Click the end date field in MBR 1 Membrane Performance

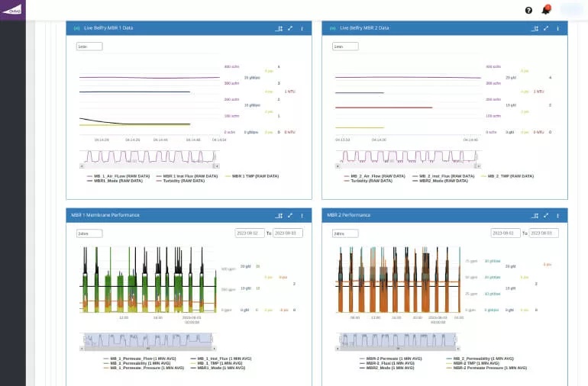point(288,233)
